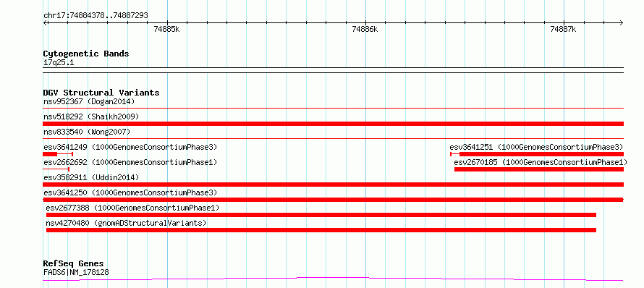
Task: Click the thin red line under nsv952367
Action: click(x=333, y=108)
